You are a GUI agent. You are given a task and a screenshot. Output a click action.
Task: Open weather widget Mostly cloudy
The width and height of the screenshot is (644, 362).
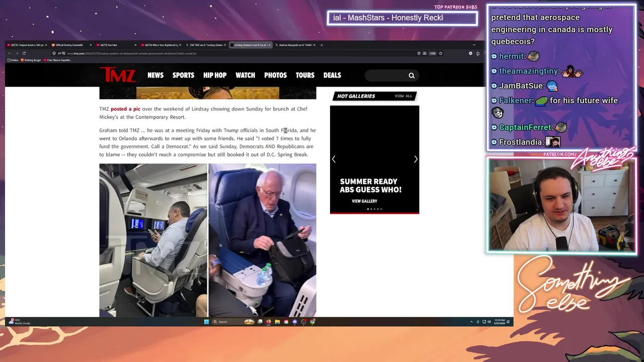pyautogui.click(x=20, y=322)
